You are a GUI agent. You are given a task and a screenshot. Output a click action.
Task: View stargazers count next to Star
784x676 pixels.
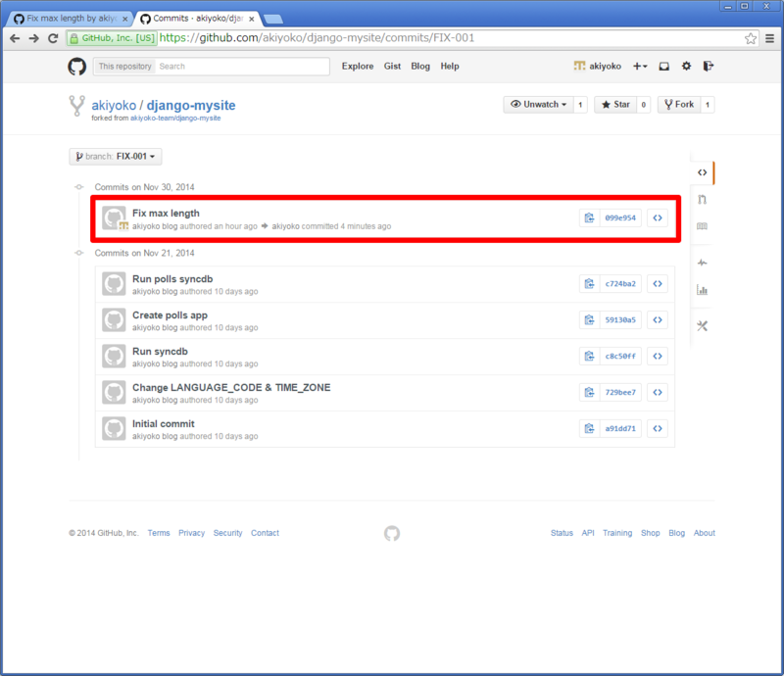[x=644, y=105]
